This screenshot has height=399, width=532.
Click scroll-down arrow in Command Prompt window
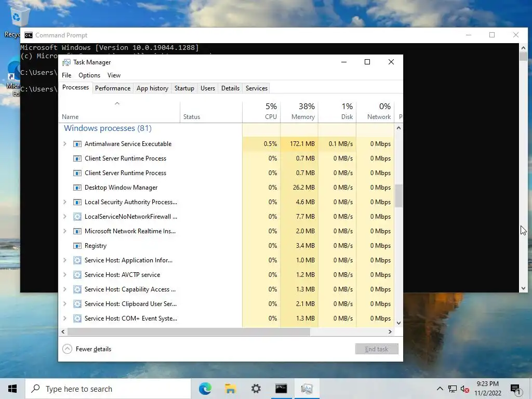point(523,288)
